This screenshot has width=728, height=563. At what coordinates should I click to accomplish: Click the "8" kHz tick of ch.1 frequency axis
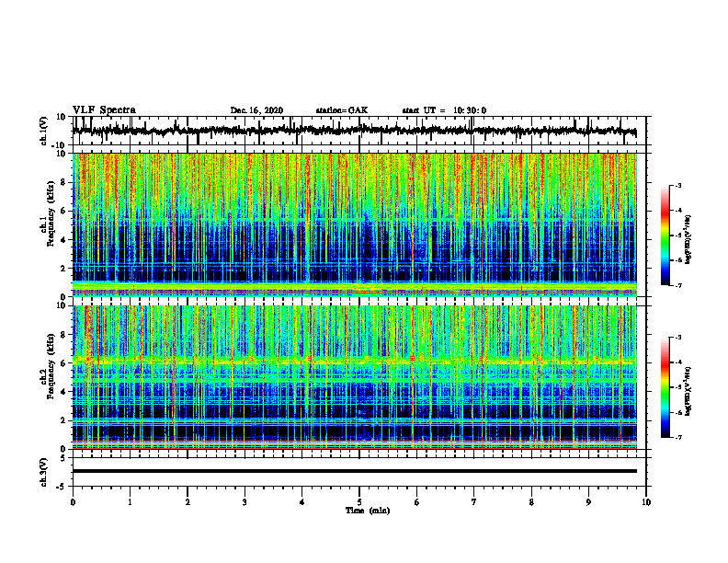click(63, 182)
